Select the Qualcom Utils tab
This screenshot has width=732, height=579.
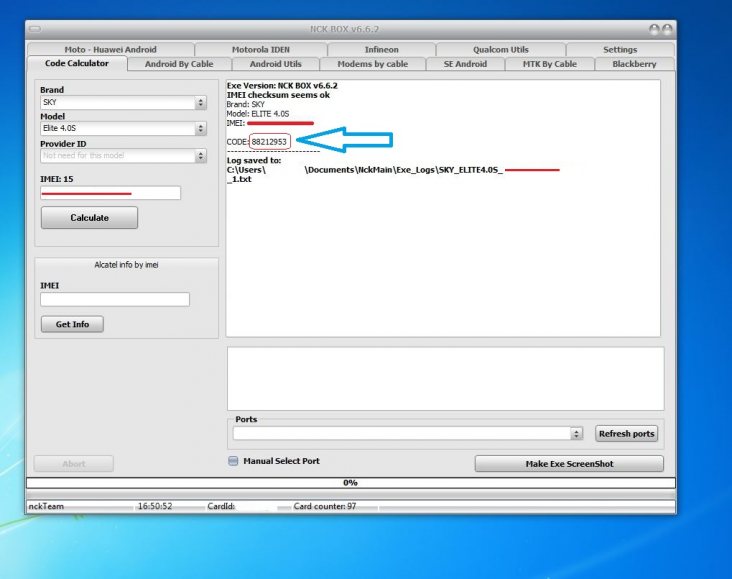click(x=500, y=49)
